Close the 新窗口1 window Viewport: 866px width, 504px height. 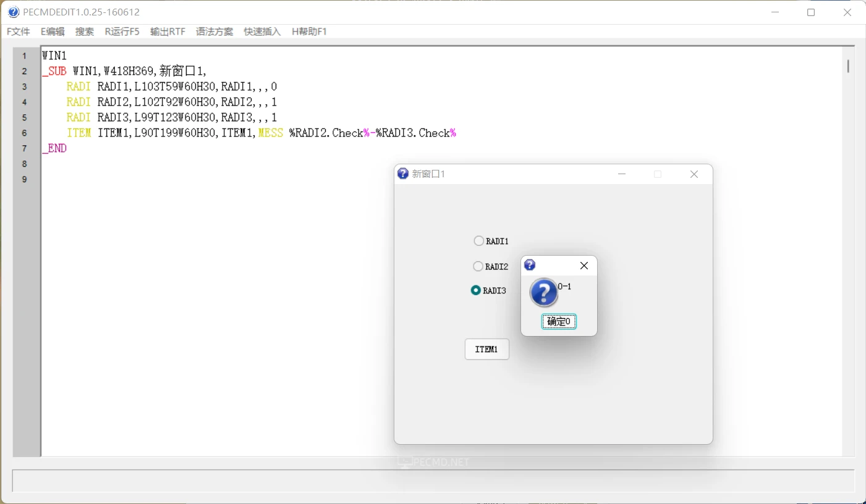tap(694, 174)
